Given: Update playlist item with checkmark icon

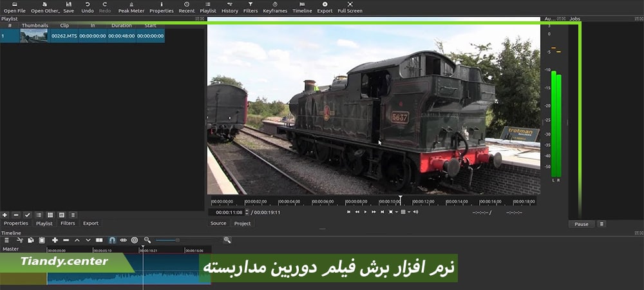Looking at the screenshot, I should pyautogui.click(x=27, y=215).
